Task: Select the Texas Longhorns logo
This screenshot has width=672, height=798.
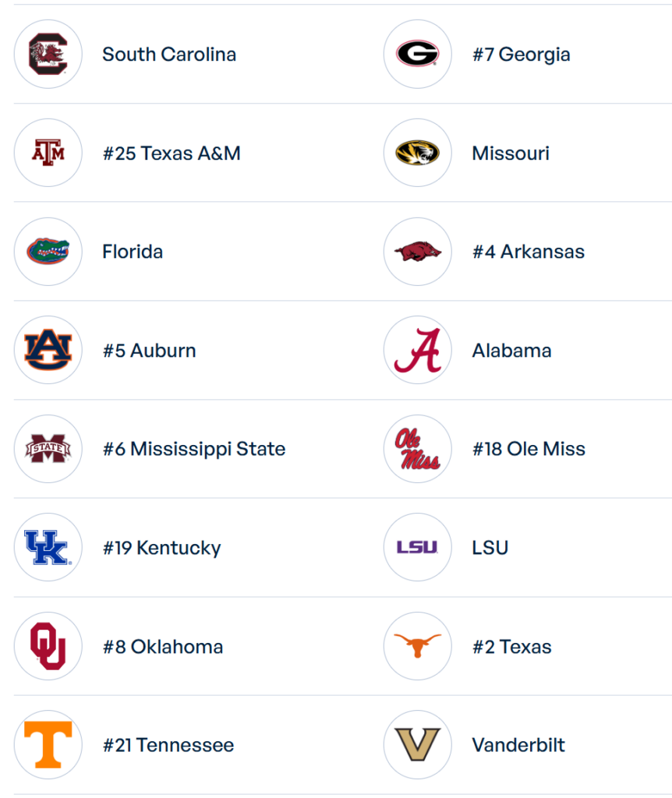Action: [x=417, y=646]
